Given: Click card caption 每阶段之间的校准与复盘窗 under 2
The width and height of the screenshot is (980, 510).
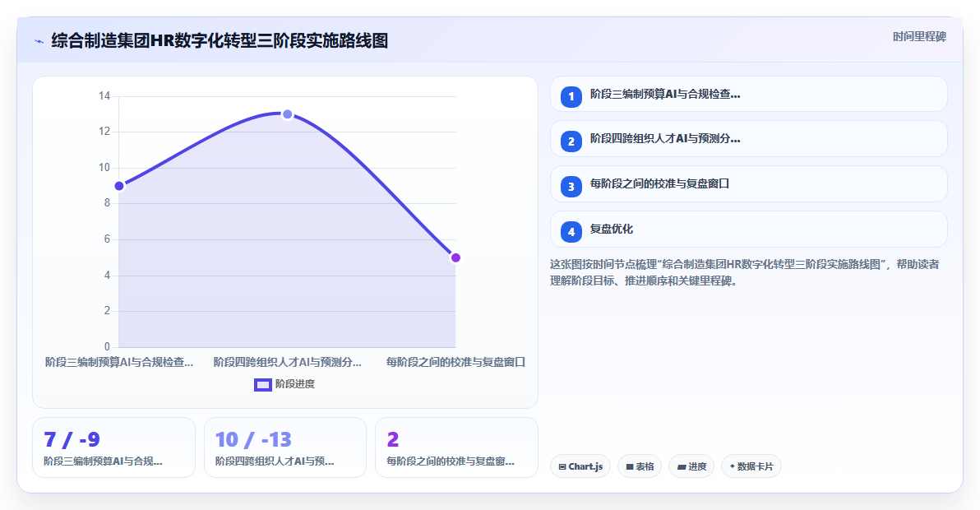Looking at the screenshot, I should [x=451, y=461].
